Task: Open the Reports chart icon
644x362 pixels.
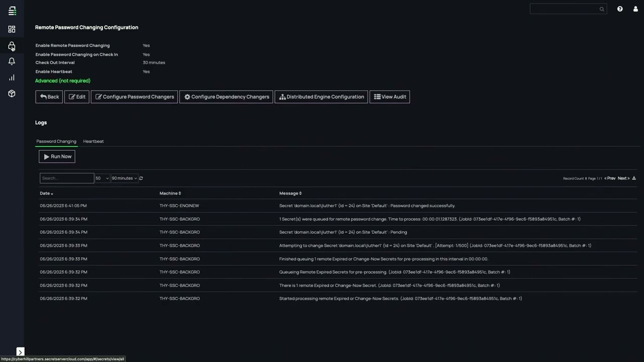Action: click(12, 77)
